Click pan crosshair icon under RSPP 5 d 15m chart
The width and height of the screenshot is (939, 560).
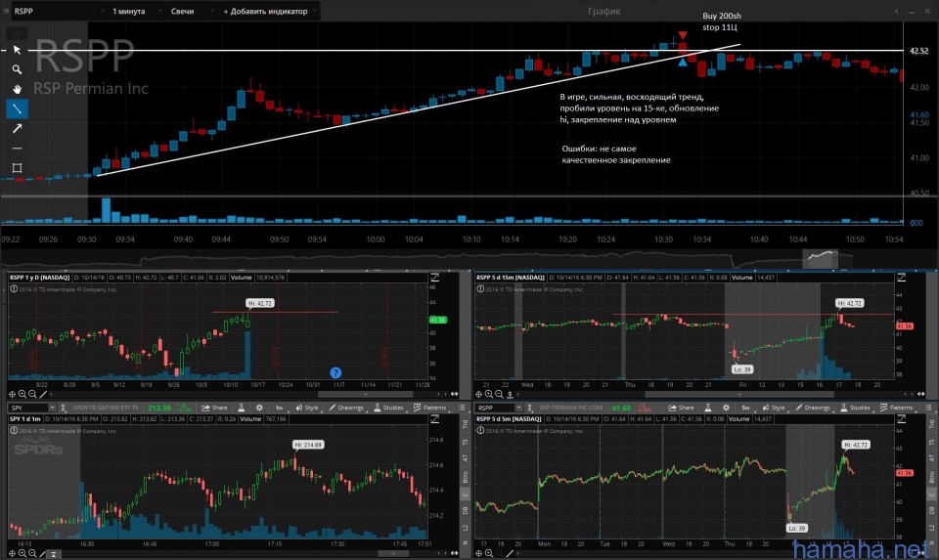click(x=479, y=394)
